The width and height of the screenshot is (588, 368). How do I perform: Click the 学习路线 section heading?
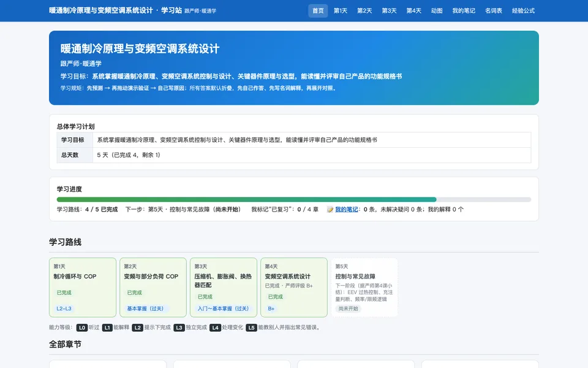pyautogui.click(x=66, y=242)
